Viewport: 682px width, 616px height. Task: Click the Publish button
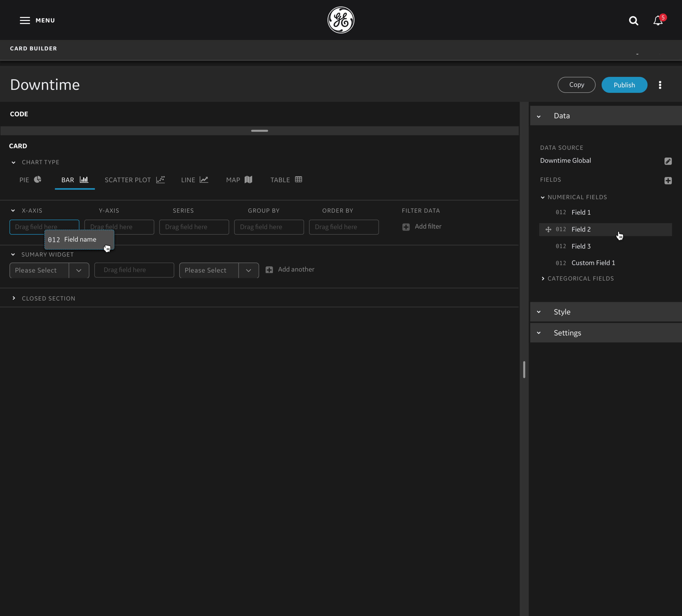pyautogui.click(x=624, y=85)
